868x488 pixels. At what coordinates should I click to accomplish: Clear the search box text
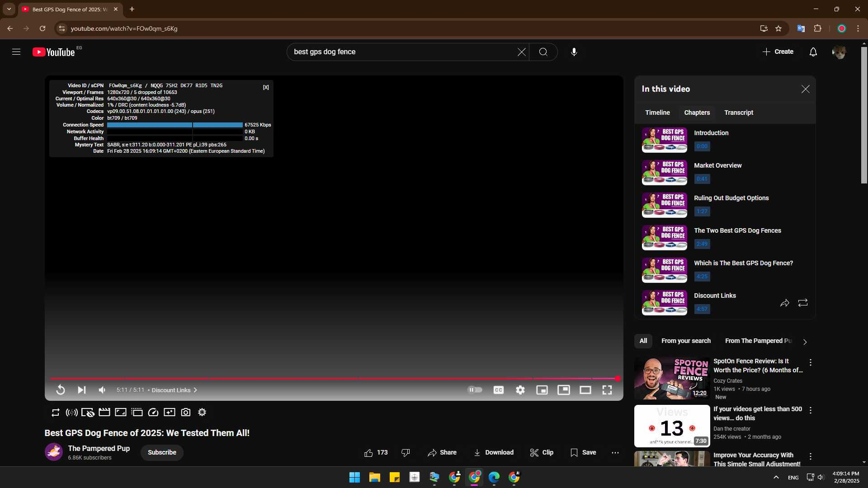click(x=522, y=52)
